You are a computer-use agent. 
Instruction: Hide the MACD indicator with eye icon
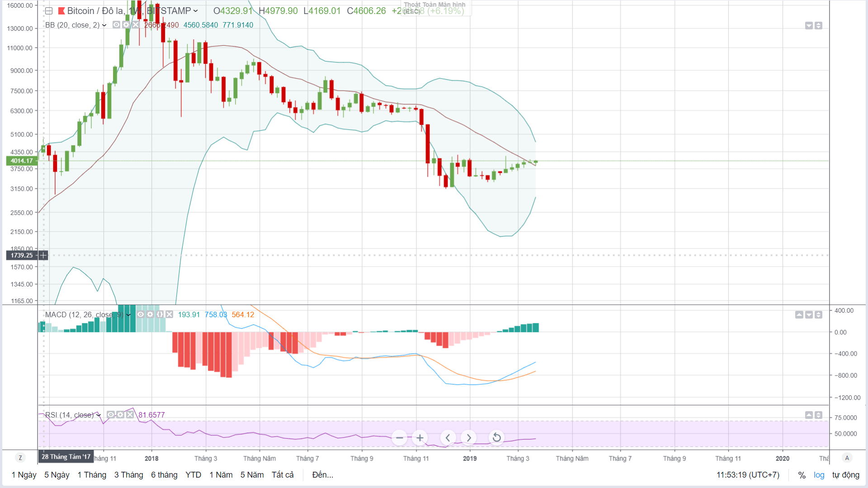141,314
